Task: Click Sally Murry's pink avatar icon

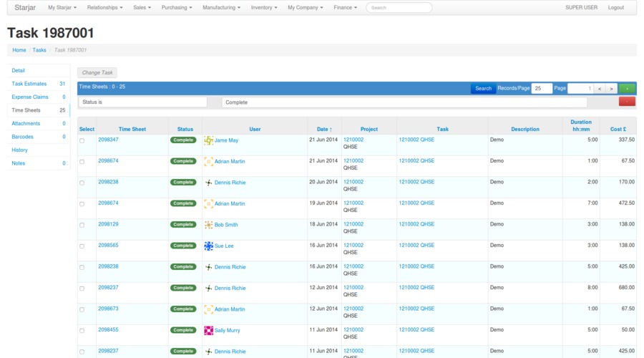Action: pos(208,330)
